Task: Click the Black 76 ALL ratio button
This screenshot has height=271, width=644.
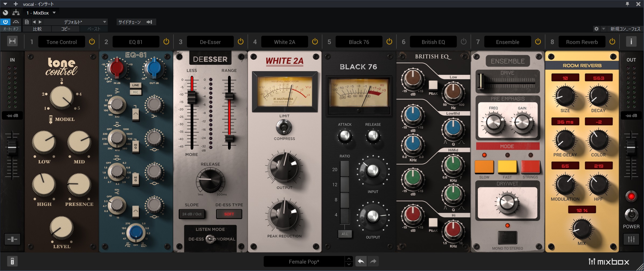Action: pyautogui.click(x=344, y=234)
